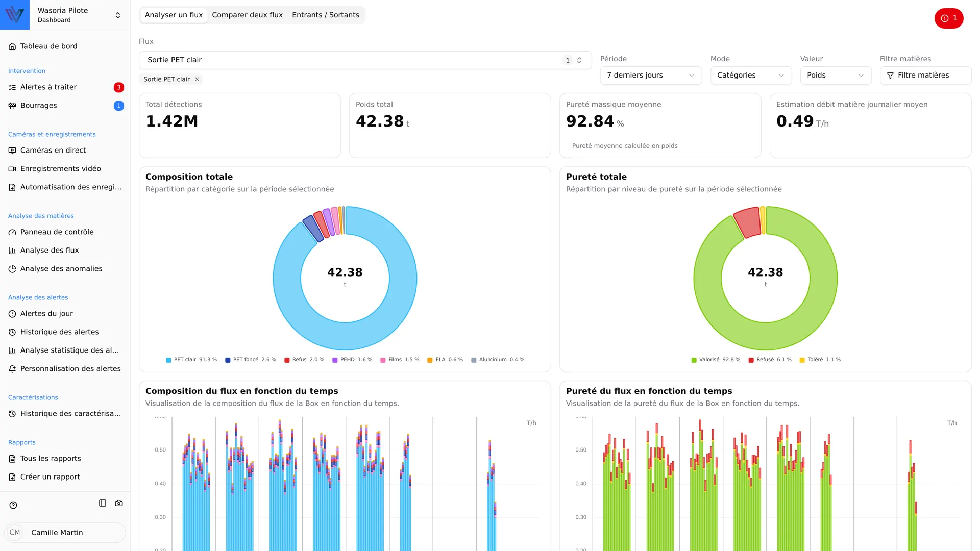Screen dimensions: 980x551
Task: Switch to Analyser un flux tab
Action: pyautogui.click(x=174, y=15)
